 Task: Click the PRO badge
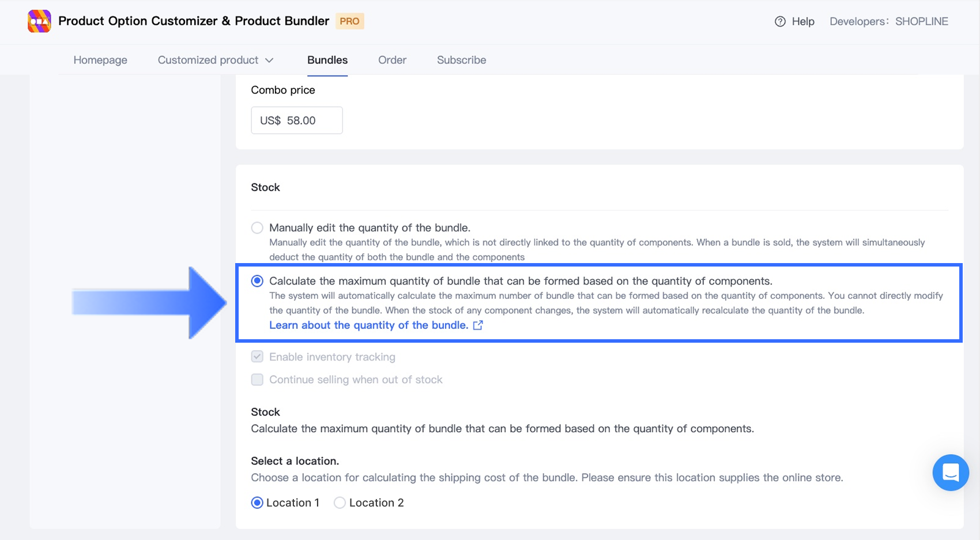click(x=349, y=21)
